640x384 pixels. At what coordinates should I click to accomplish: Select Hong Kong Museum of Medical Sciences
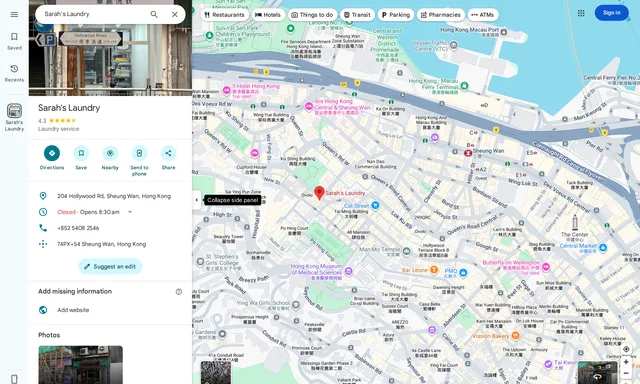tap(348, 271)
